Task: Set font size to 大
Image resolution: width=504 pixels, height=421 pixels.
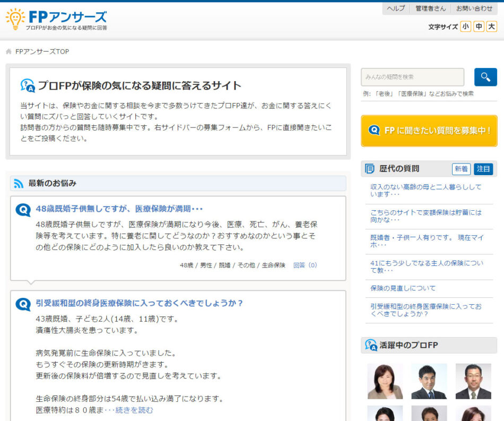Action: [492, 27]
